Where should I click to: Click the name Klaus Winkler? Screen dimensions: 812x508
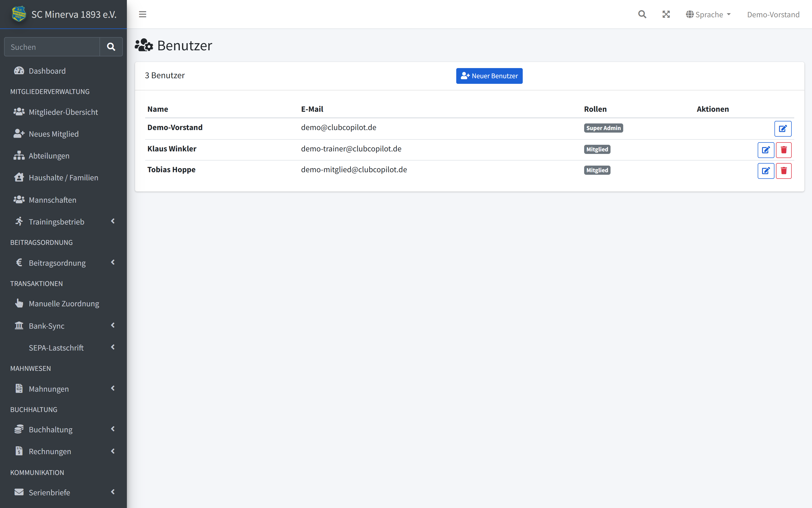[x=172, y=149]
